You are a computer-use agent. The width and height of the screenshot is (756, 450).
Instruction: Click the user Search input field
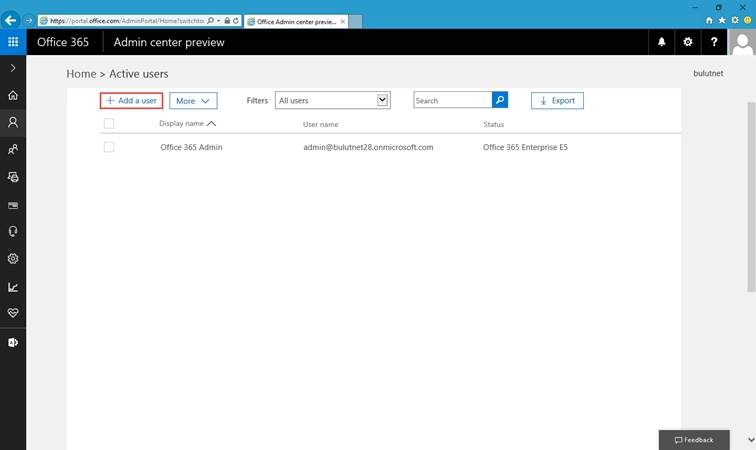coord(452,100)
